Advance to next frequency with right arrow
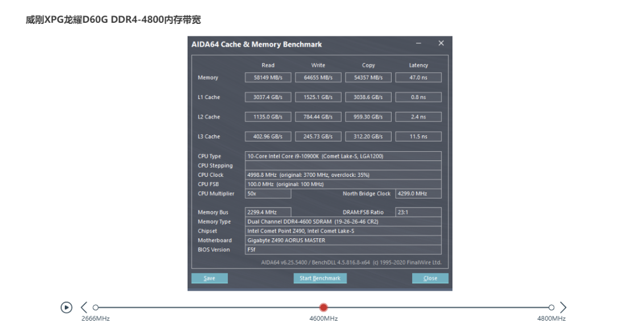Viewport: 644px width, 331px height. pos(563,307)
